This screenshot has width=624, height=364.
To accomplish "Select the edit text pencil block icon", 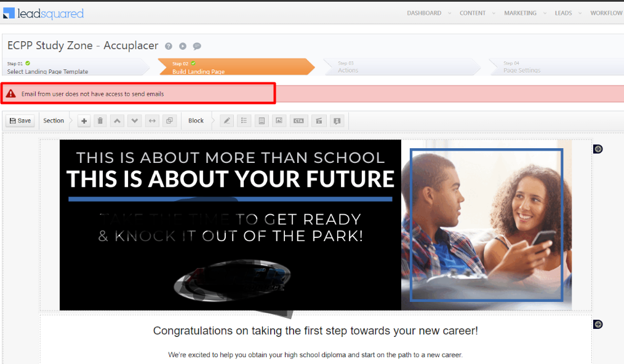I will [x=227, y=121].
